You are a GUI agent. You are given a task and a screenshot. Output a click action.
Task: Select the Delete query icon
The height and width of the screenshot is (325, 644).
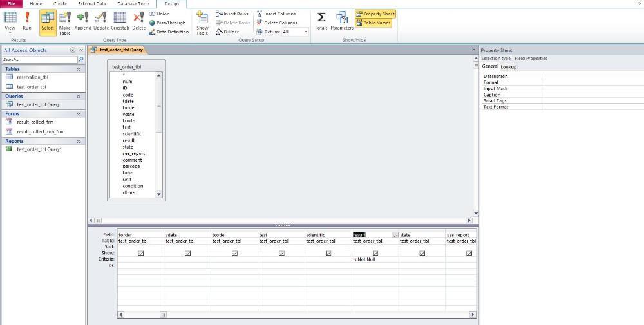(138, 21)
